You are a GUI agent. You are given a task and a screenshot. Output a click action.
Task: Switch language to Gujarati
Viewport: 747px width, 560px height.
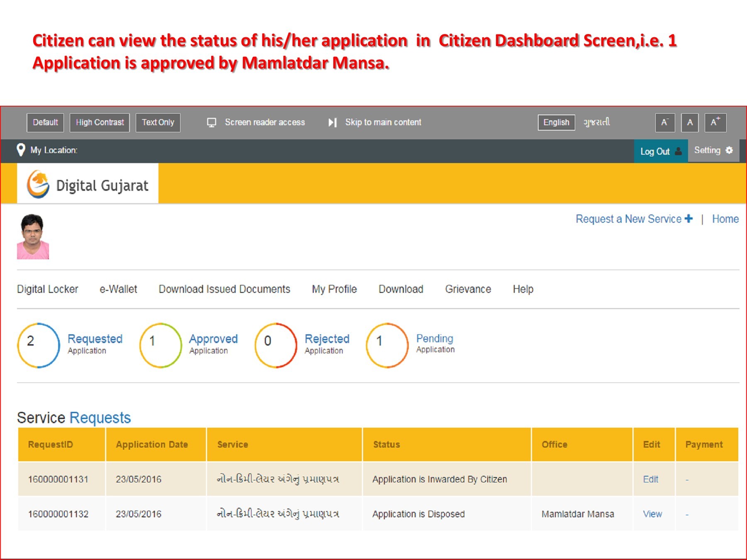click(596, 122)
